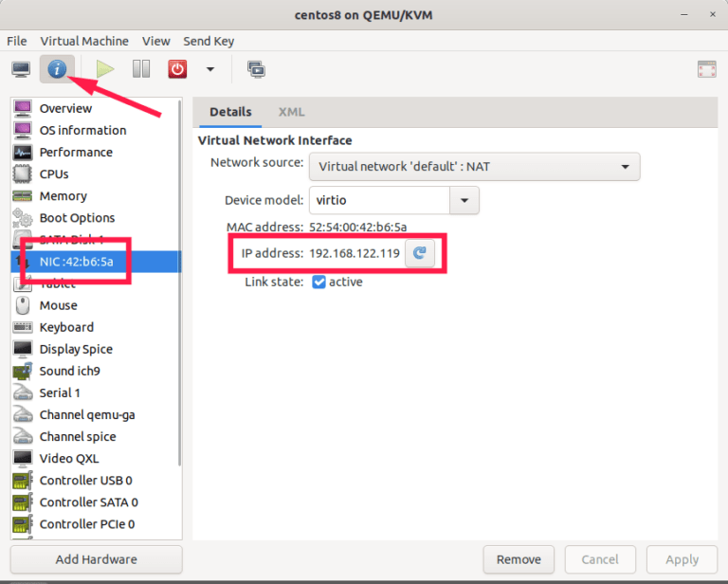Image resolution: width=728 pixels, height=584 pixels.
Task: Click the Memory module icon
Action: pos(23,196)
